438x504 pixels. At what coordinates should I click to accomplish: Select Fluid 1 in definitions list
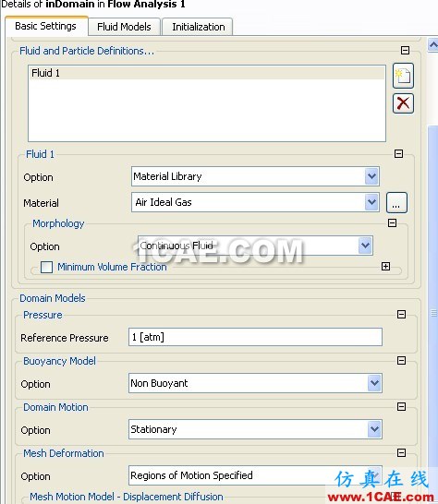click(207, 73)
